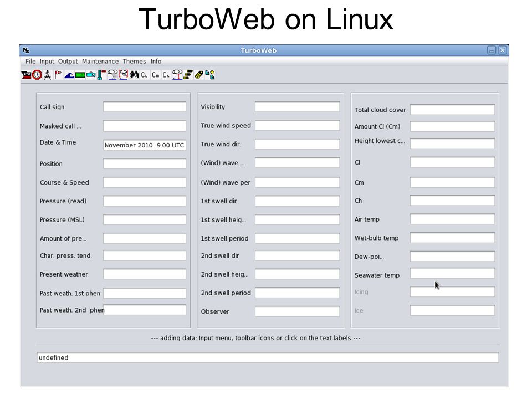Click the Air temp input field

[x=452, y=219]
